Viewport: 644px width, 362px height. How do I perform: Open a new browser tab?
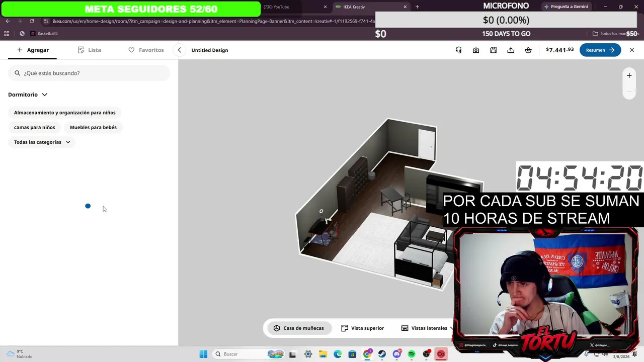click(x=417, y=7)
